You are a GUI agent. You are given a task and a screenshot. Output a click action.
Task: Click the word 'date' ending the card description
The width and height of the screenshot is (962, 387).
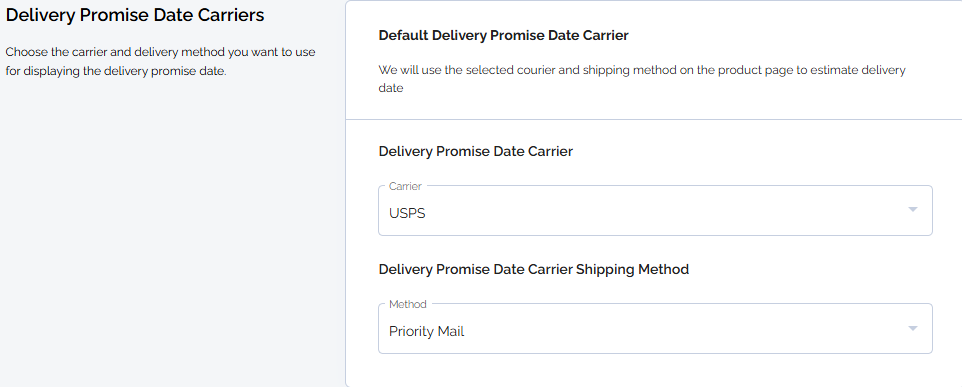click(x=391, y=88)
